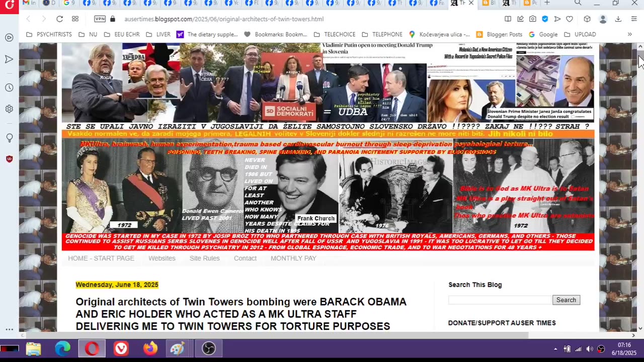
Task: Open the MONTHLY PAY page link
Action: pos(293,258)
